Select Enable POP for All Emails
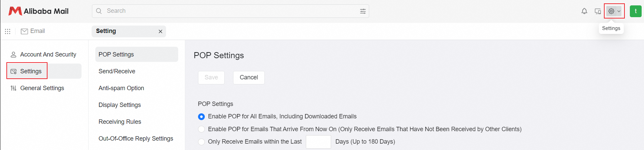The height and width of the screenshot is (150, 644). point(201,117)
